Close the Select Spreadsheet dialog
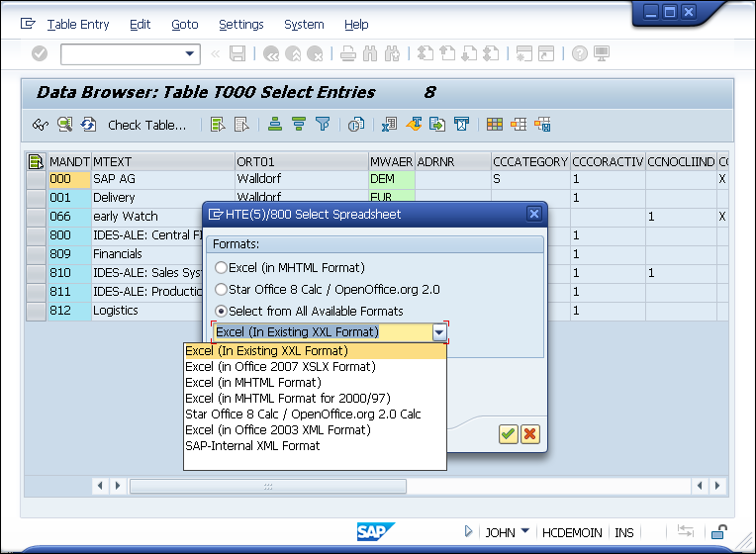 [x=534, y=214]
